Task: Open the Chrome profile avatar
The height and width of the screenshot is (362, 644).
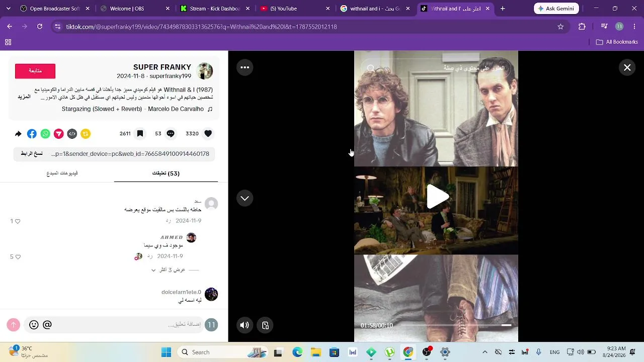Action: 619,27
